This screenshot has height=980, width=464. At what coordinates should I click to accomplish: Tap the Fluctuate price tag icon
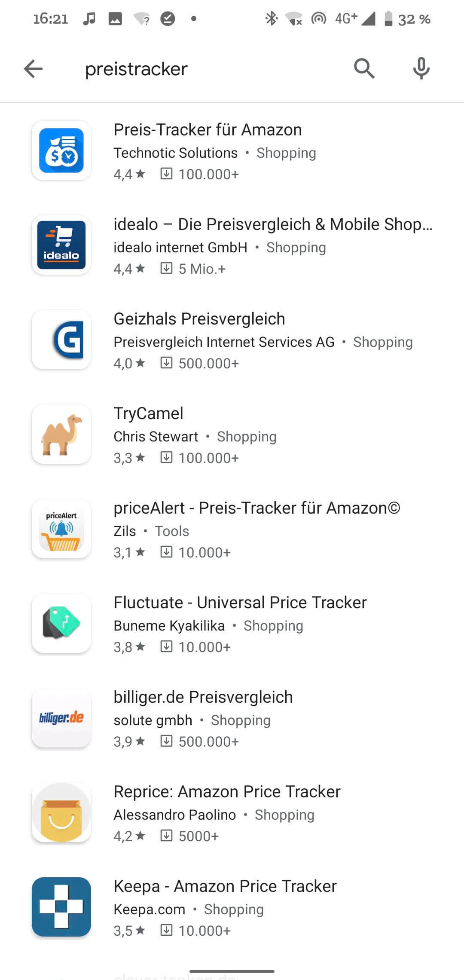[x=61, y=623]
